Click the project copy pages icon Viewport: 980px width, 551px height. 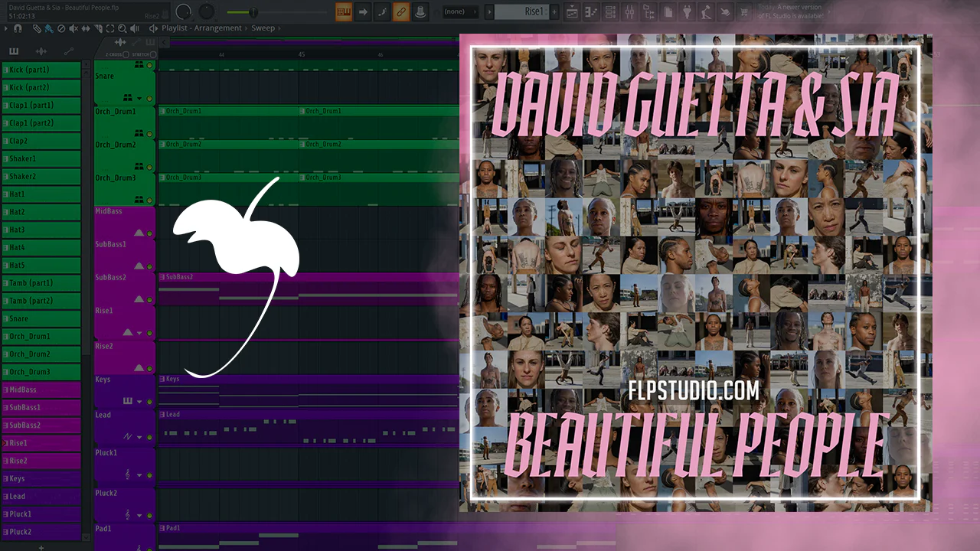tap(668, 11)
